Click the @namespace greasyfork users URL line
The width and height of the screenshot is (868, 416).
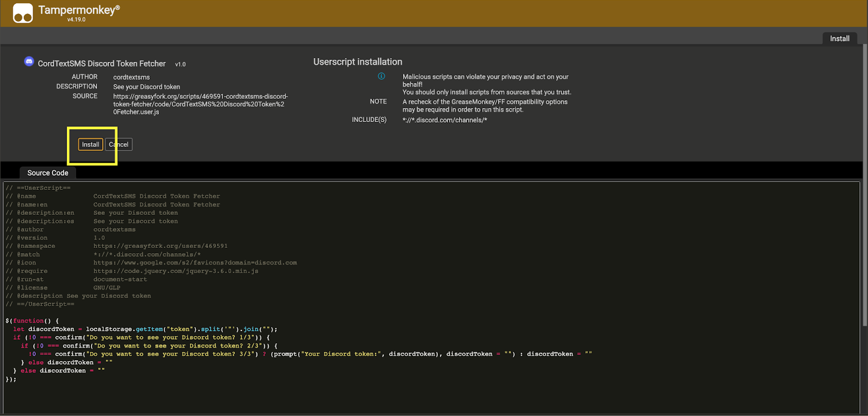(x=117, y=246)
